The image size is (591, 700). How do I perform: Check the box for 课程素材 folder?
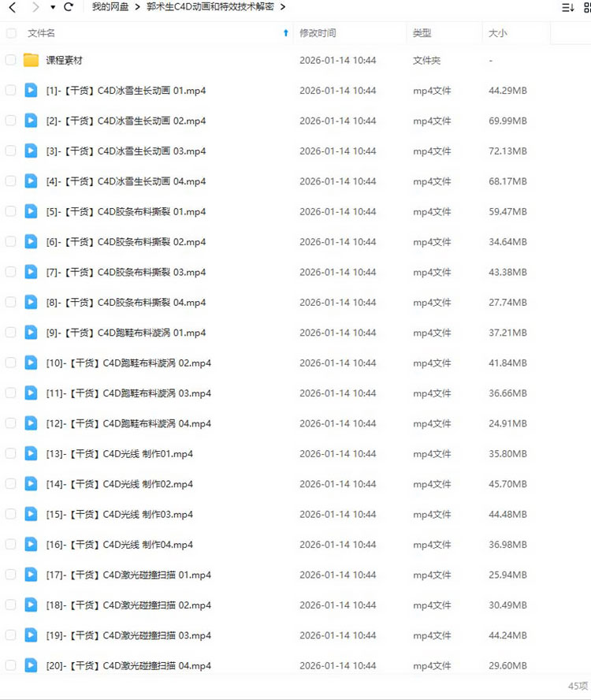pos(11,60)
